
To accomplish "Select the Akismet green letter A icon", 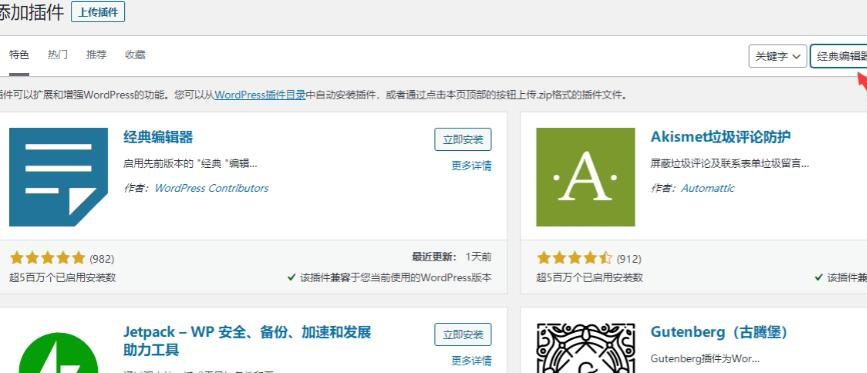I will click(586, 177).
